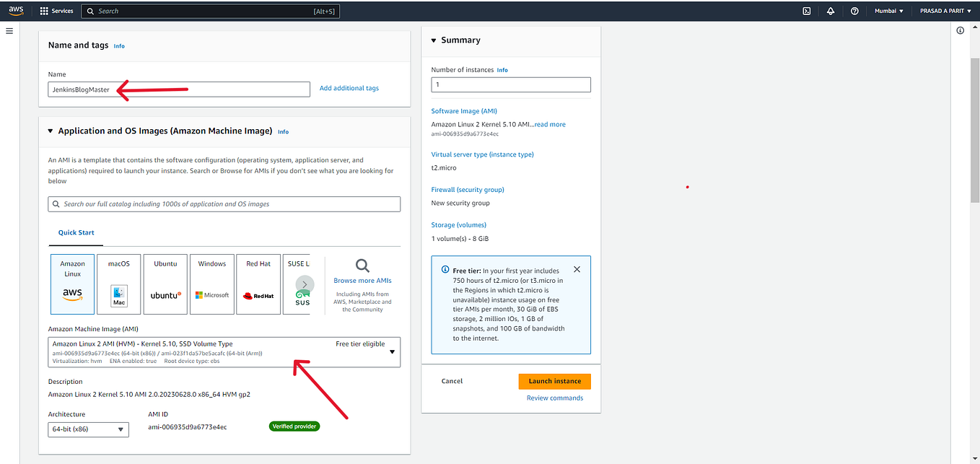Select the macOS tile
This screenshot has height=464, width=980.
point(119,284)
